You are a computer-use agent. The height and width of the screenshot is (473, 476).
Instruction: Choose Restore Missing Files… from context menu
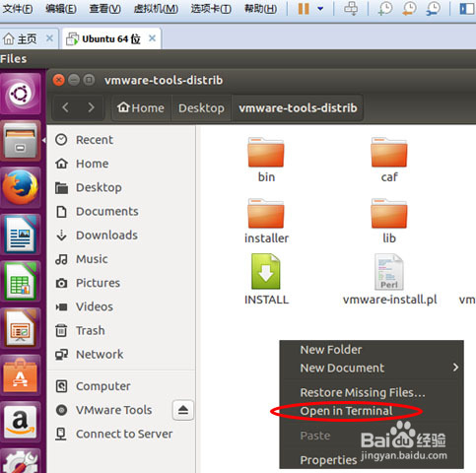coord(372,392)
